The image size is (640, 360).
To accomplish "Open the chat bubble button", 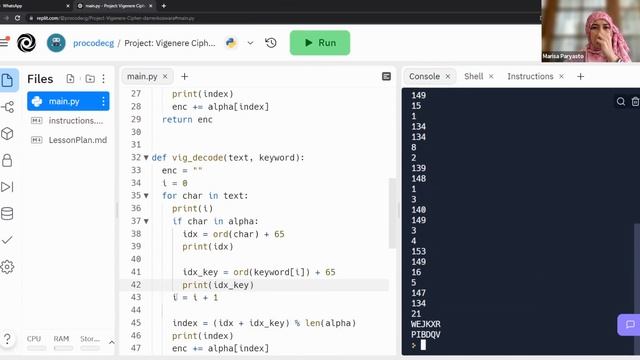I will 629,324.
